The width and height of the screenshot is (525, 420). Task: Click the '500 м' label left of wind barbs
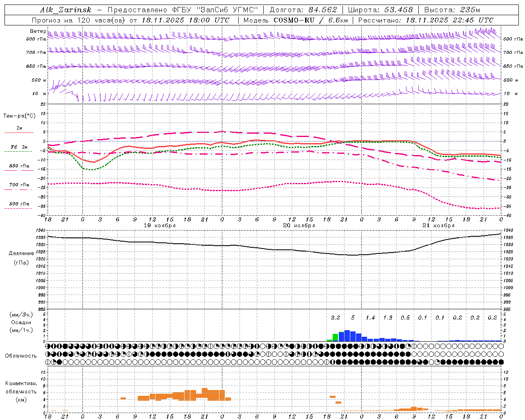click(x=39, y=80)
